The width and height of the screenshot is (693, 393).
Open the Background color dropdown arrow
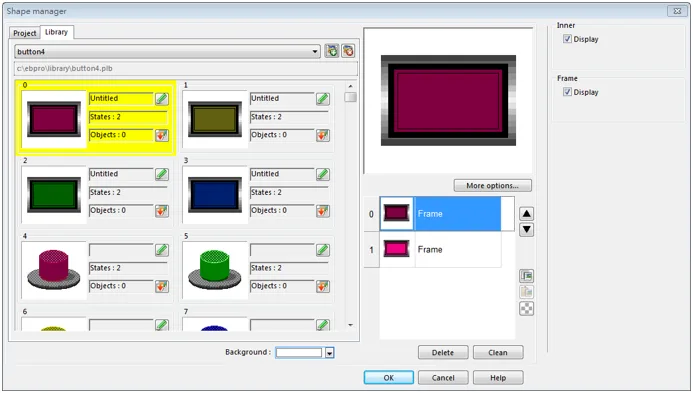[329, 353]
